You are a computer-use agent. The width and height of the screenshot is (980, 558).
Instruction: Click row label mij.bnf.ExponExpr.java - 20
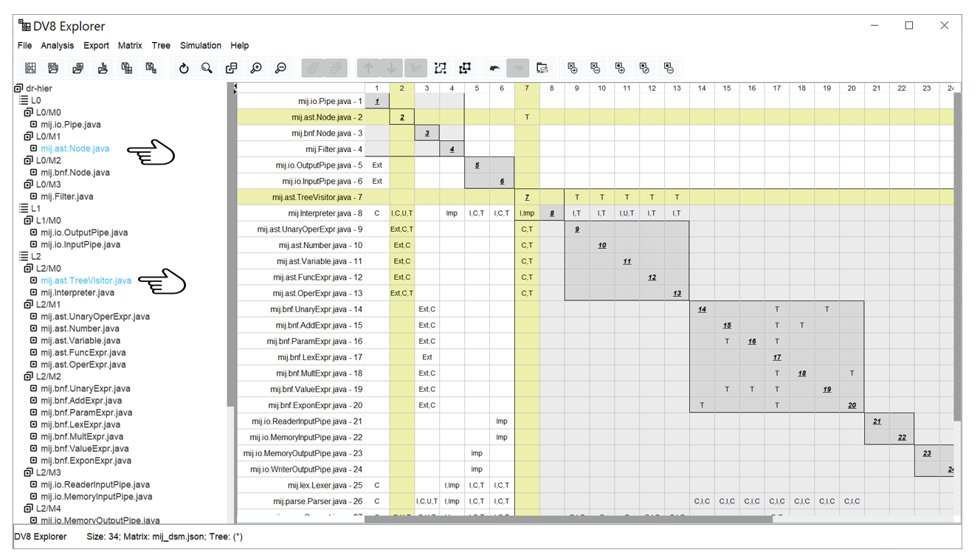[x=317, y=405]
